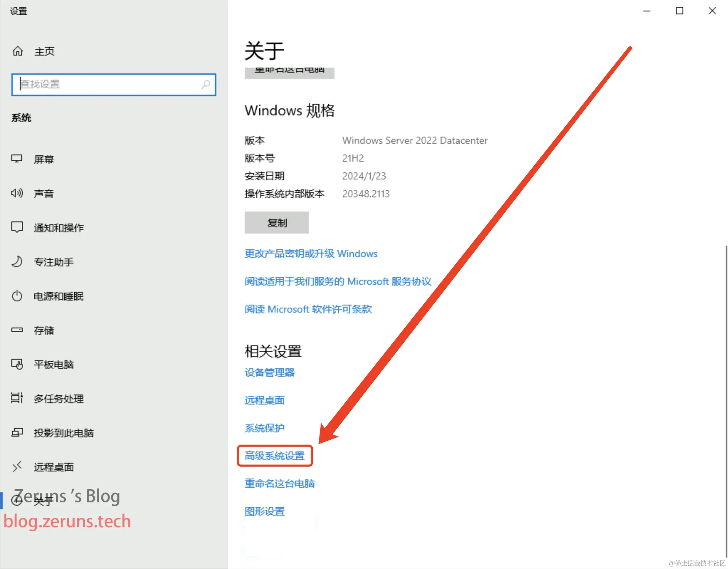The width and height of the screenshot is (728, 569).
Task: Click the Power & sleep (电源和睡眠) icon
Action: pyautogui.click(x=17, y=296)
